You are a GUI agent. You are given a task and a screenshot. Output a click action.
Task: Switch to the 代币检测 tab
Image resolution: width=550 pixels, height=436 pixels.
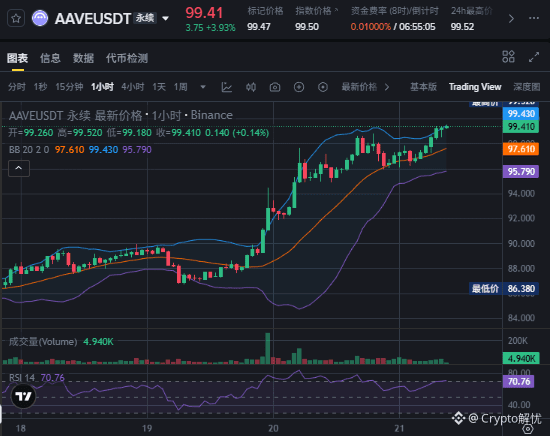coord(127,58)
